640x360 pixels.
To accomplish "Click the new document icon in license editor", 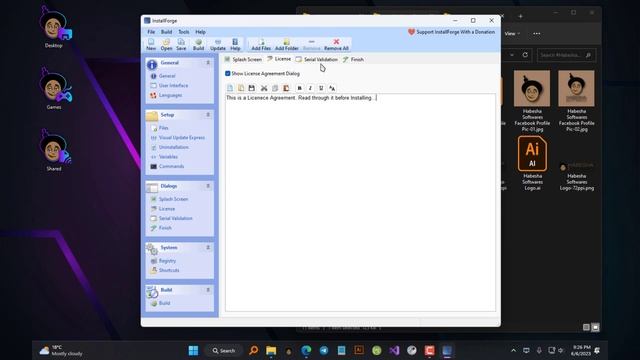I will (230, 88).
